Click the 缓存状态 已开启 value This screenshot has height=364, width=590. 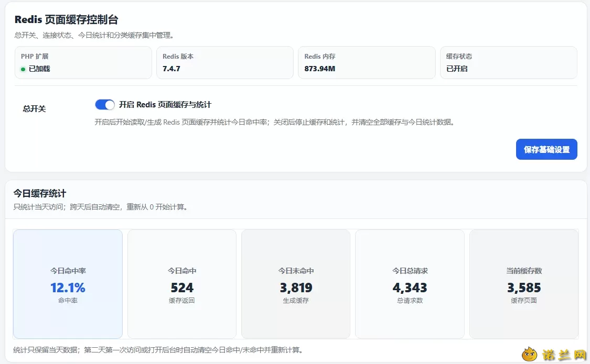point(457,69)
